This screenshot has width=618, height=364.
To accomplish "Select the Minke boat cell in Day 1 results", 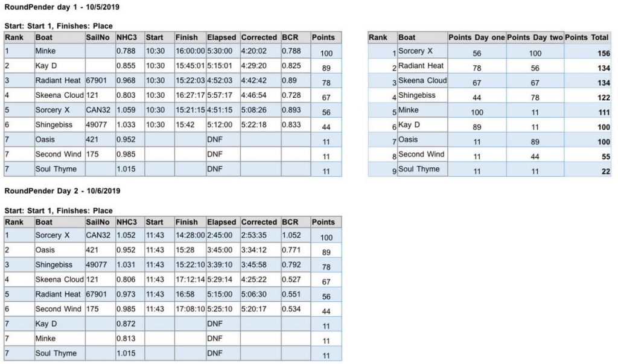I will (x=60, y=51).
